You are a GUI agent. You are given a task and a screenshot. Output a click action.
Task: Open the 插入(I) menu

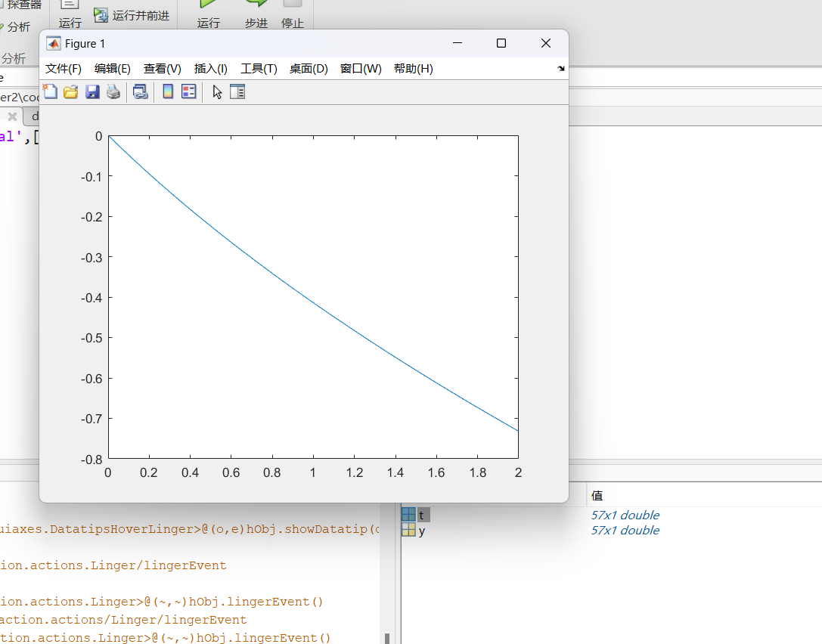click(x=211, y=69)
